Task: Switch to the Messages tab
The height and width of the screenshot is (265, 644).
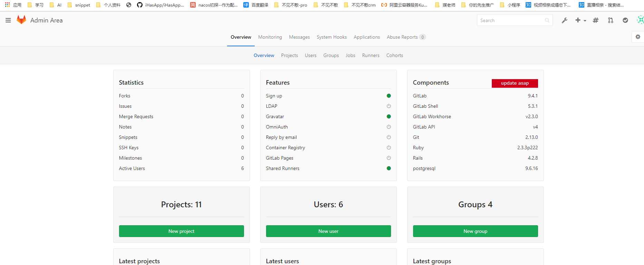Action: point(299,37)
